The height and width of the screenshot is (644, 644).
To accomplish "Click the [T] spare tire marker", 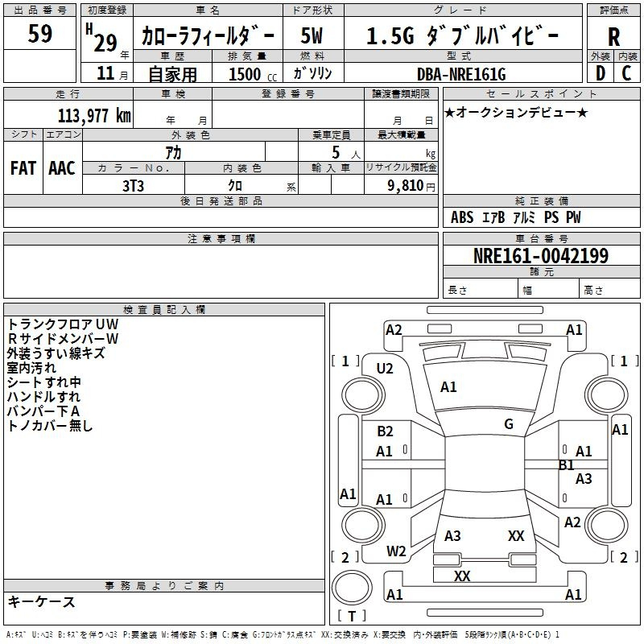I will point(351,617).
